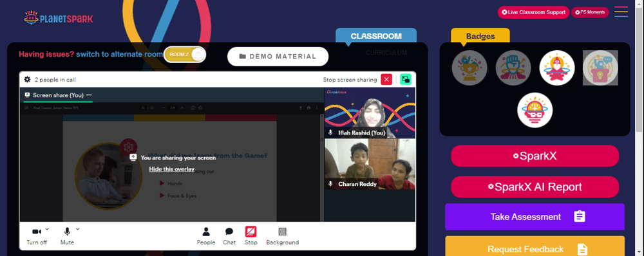
Task: Click the PlanetSpark logo
Action: pyautogui.click(x=59, y=17)
